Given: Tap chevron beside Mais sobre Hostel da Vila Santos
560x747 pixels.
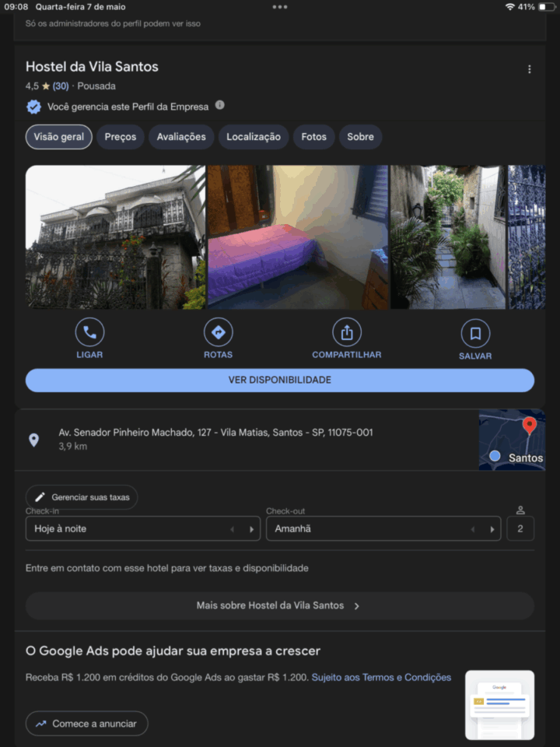Looking at the screenshot, I should click(x=357, y=606).
